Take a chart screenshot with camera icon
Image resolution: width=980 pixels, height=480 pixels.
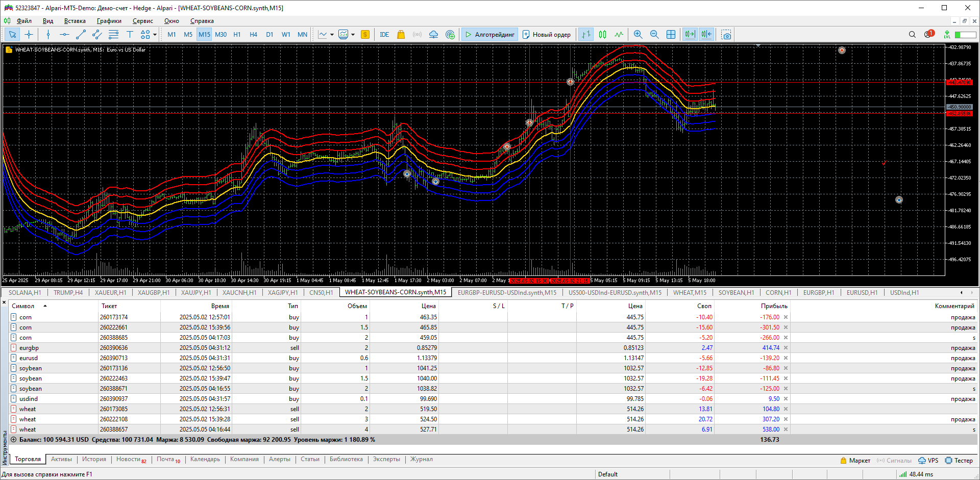[x=726, y=35]
